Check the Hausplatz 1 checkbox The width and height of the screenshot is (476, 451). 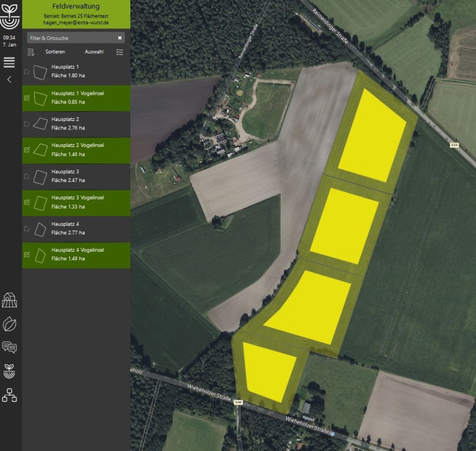pos(27,72)
